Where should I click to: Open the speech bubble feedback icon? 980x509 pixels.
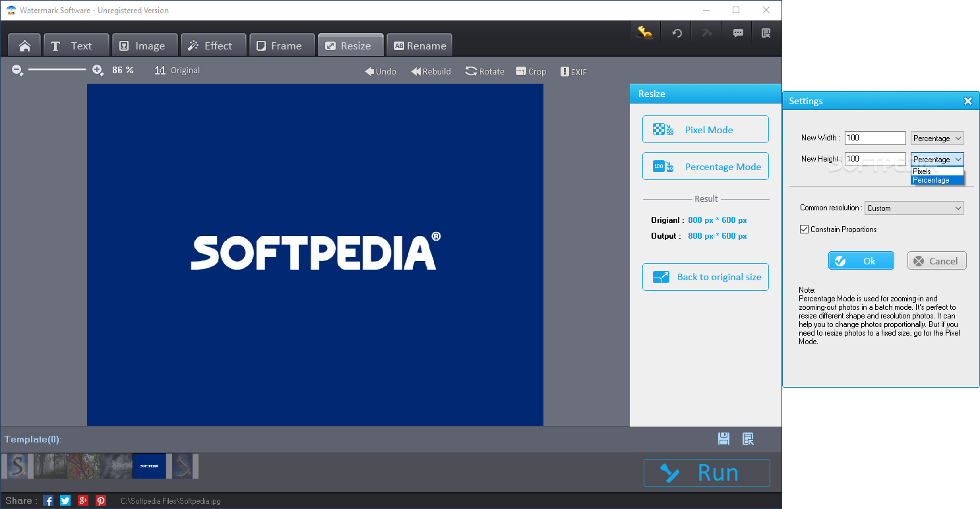coord(738,33)
